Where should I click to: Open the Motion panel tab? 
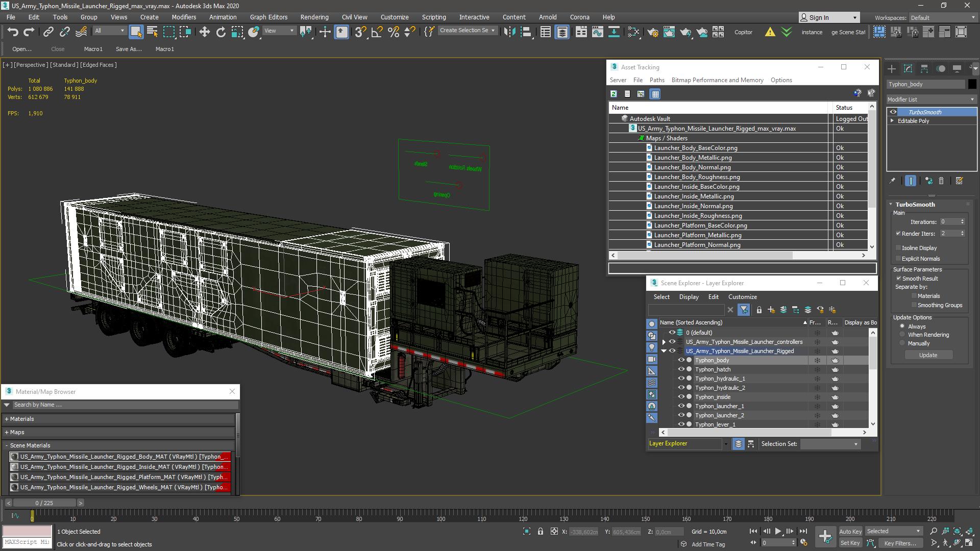(941, 68)
